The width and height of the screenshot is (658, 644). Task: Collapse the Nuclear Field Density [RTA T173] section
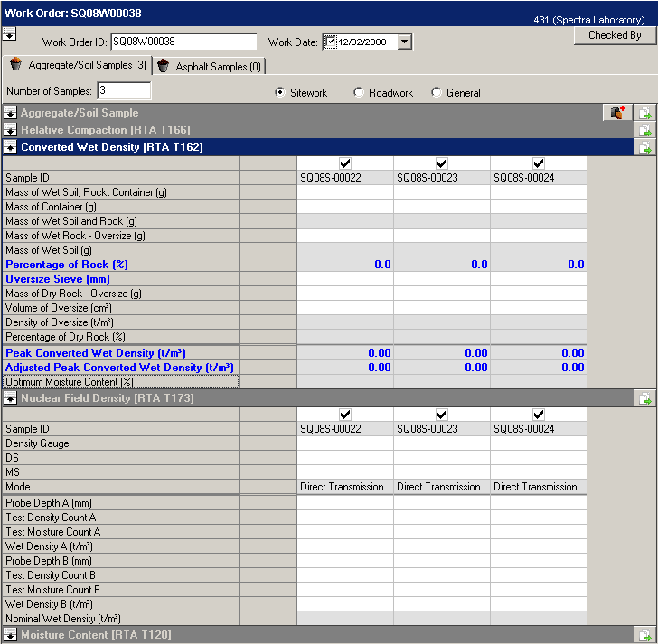point(10,398)
